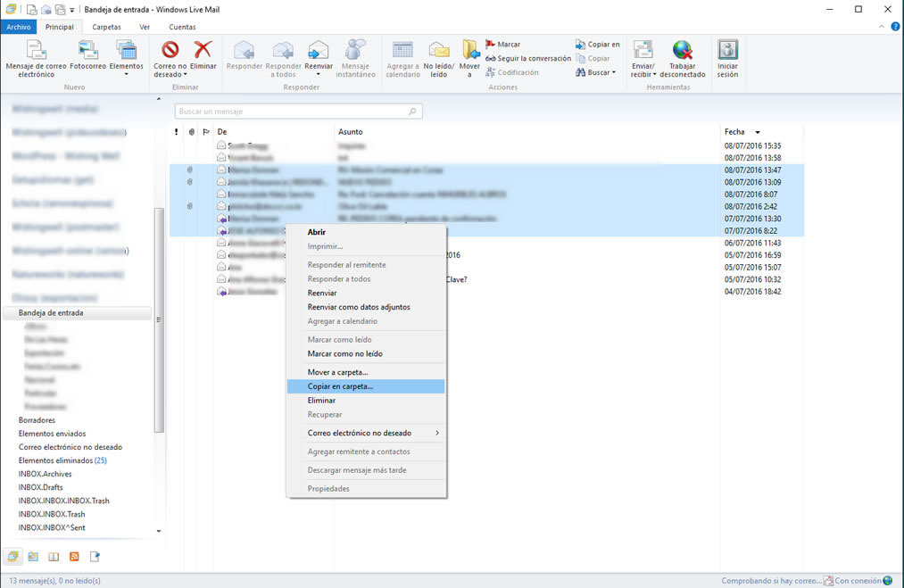904x588 pixels.
Task: Create a new Mensaje de correo electrónico
Action: click(x=36, y=59)
